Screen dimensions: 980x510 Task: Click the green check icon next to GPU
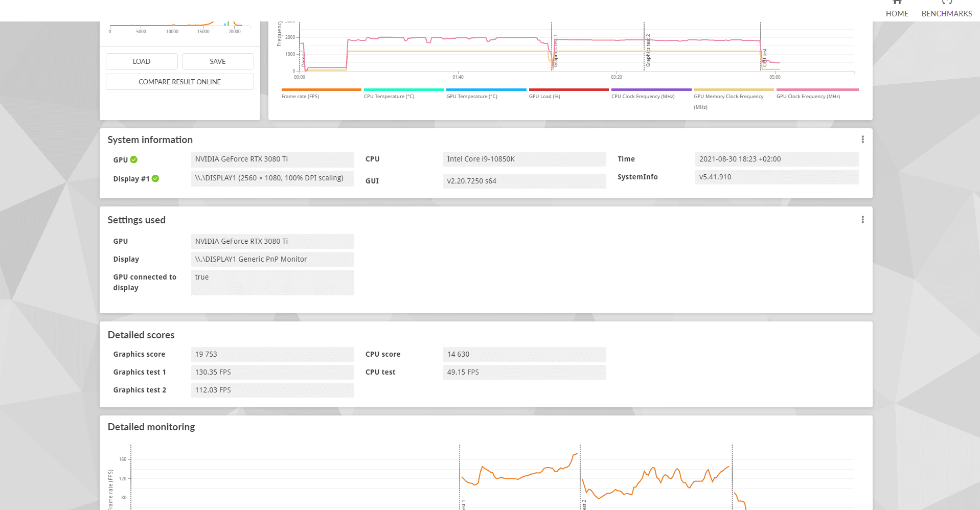pyautogui.click(x=134, y=159)
